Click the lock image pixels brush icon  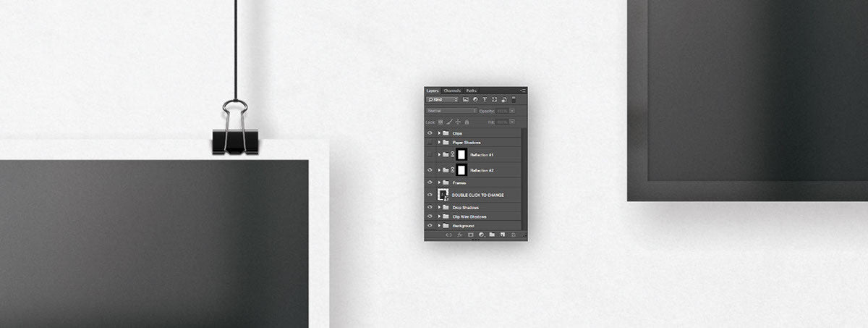pos(449,122)
